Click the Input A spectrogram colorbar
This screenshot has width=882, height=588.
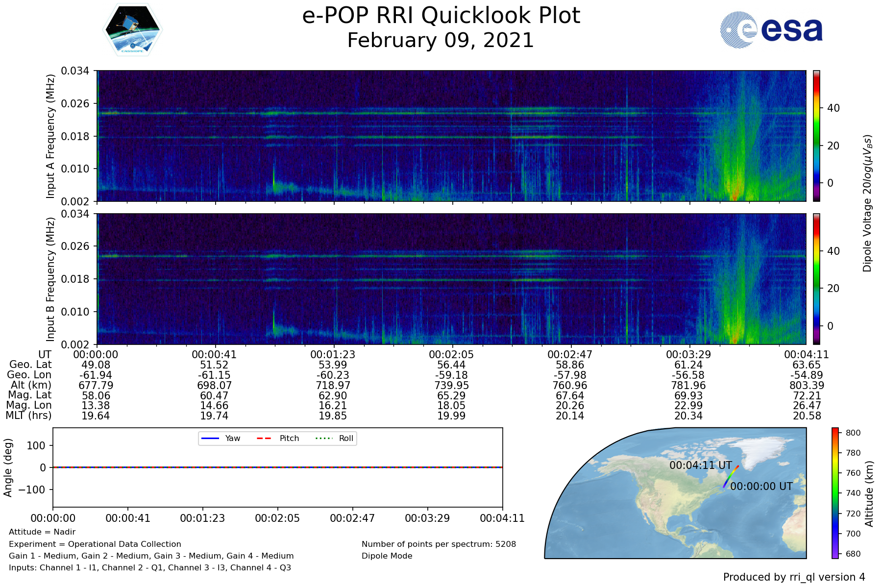tap(816, 136)
